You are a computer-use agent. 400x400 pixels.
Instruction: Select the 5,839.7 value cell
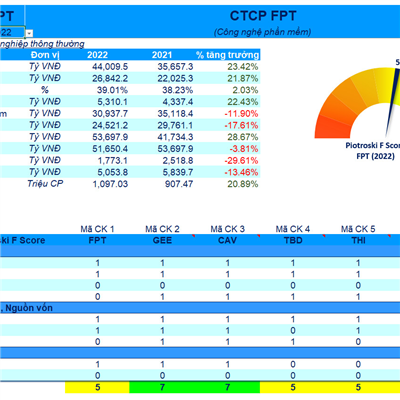pyautogui.click(x=178, y=172)
